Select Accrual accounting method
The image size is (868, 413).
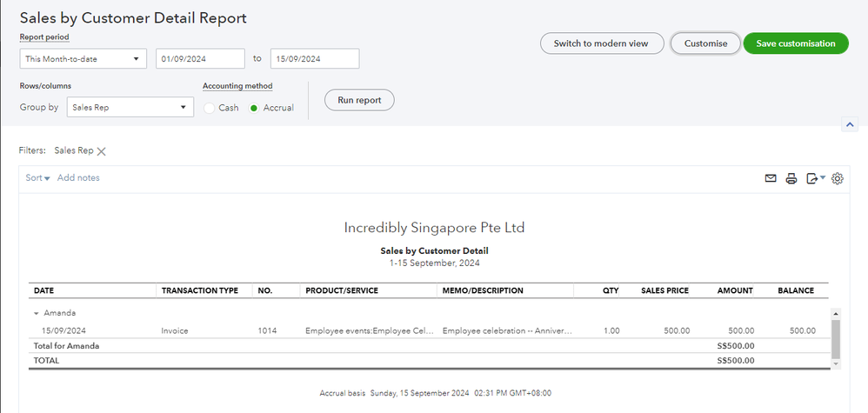pyautogui.click(x=254, y=108)
